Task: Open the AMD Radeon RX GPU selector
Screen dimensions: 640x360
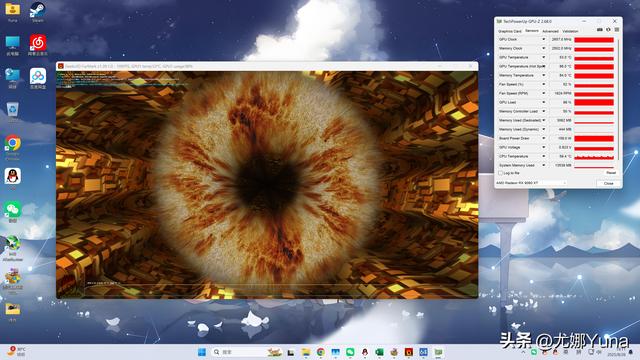Action: click(x=531, y=183)
